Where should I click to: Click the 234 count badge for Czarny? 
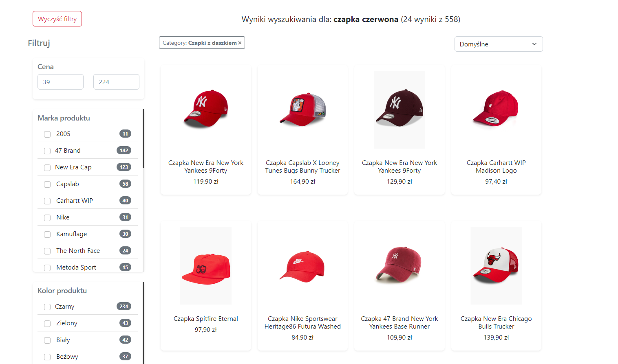coord(124,307)
